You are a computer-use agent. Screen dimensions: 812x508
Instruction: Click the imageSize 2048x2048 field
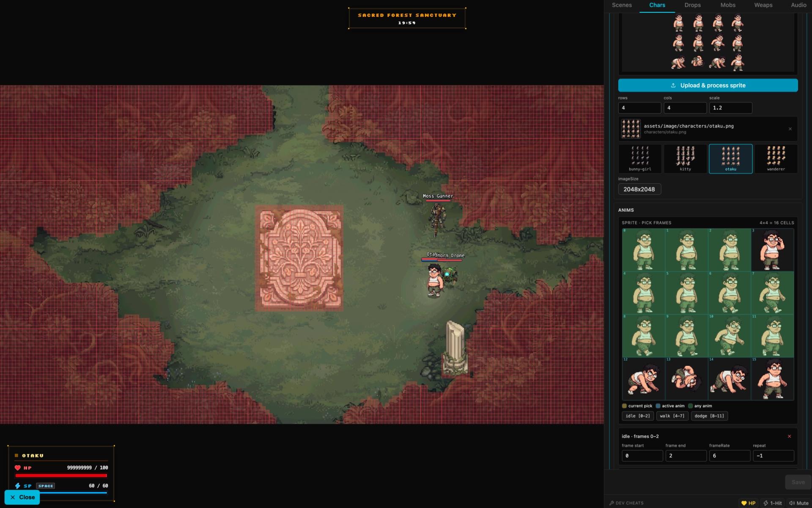click(639, 189)
